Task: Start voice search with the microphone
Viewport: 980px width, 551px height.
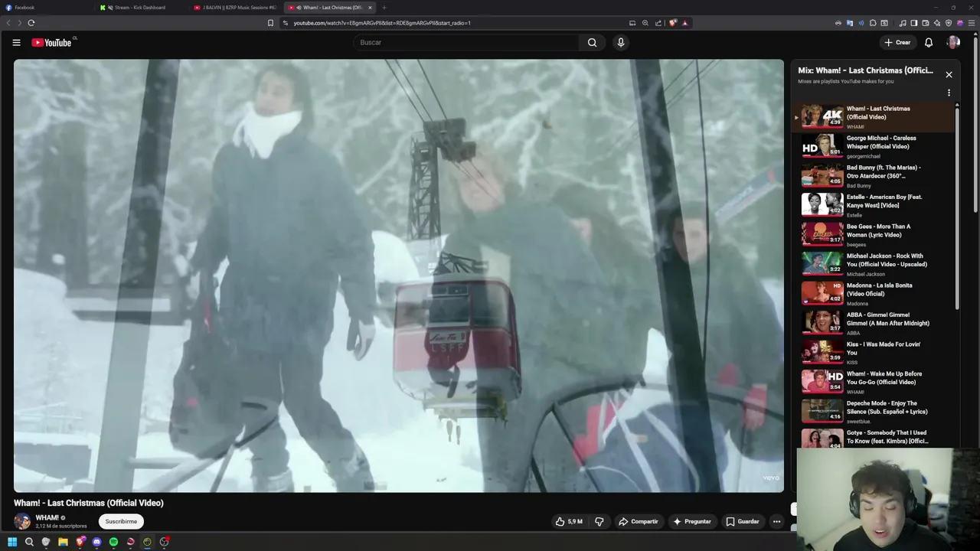Action: click(x=621, y=43)
